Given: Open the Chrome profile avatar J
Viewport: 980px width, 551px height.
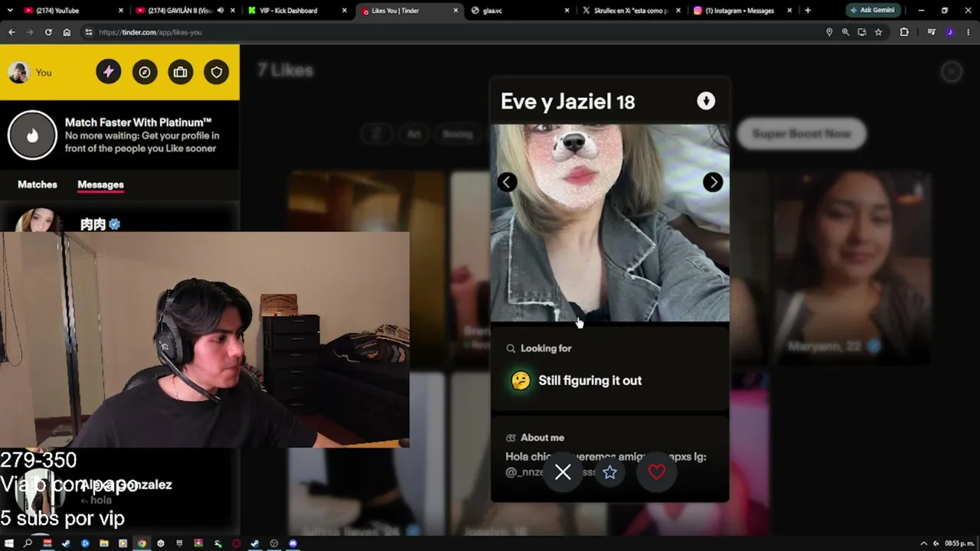Looking at the screenshot, I should pyautogui.click(x=949, y=32).
